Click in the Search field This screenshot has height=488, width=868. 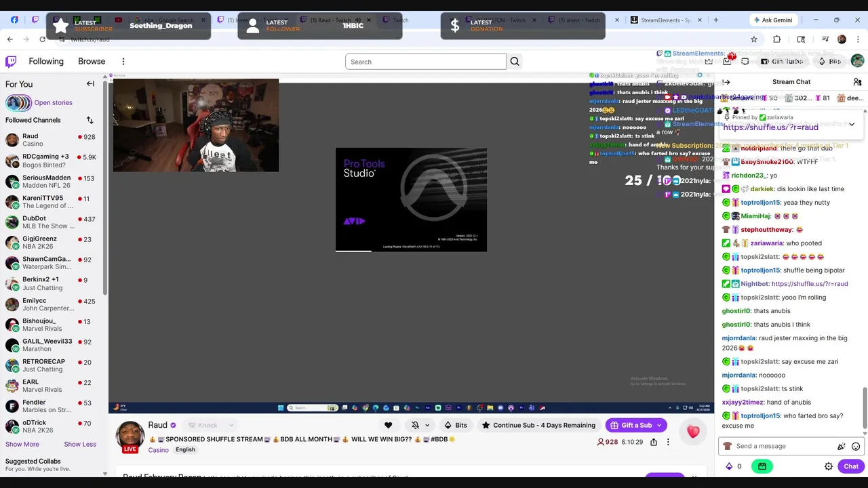tap(426, 62)
